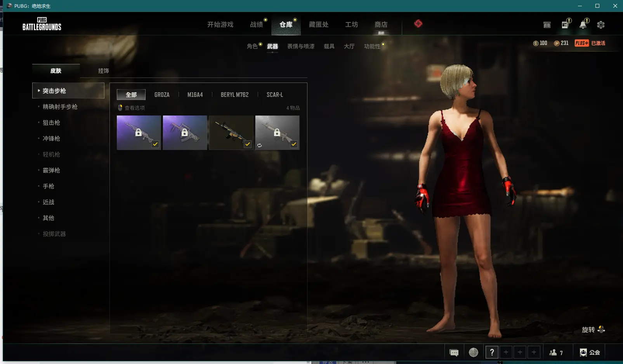Click the crate icon in top bar
Screen dimensions: 623x364
point(547,25)
